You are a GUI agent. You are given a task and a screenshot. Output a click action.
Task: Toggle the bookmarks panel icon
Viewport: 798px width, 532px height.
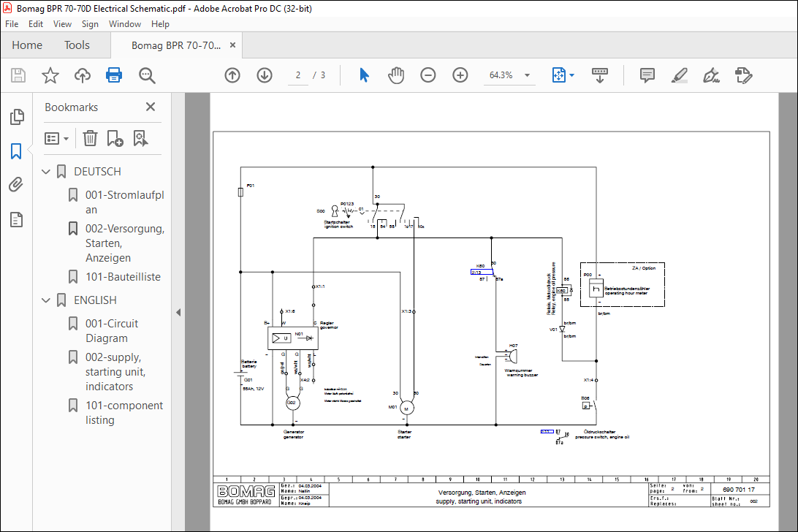click(x=16, y=151)
